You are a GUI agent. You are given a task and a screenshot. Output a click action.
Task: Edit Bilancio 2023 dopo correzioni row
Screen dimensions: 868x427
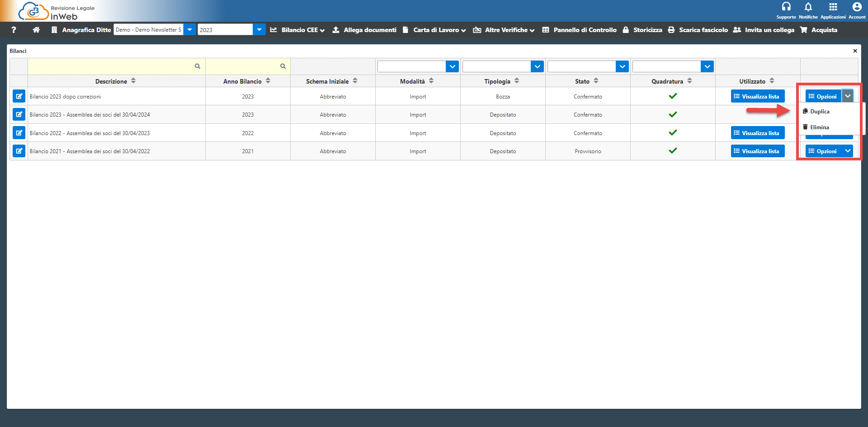(19, 96)
